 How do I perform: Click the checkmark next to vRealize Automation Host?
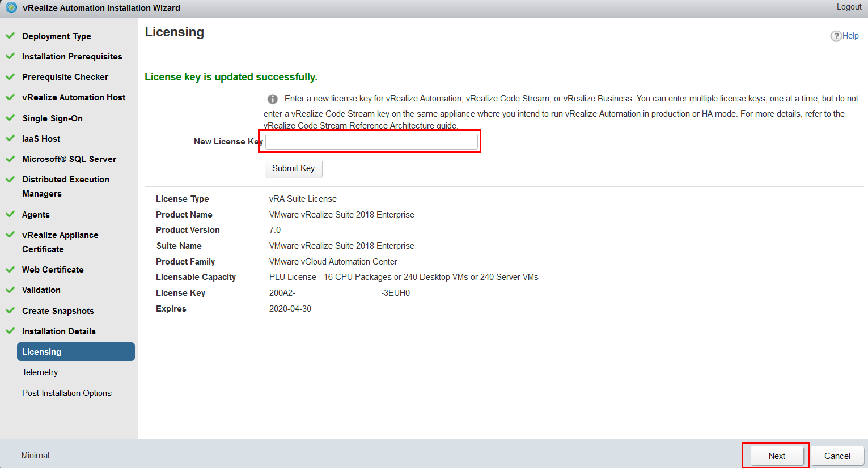coord(10,97)
